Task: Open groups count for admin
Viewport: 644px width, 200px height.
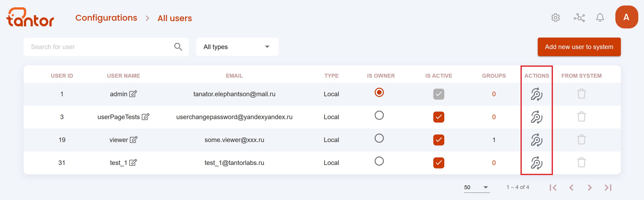Action: point(494,94)
